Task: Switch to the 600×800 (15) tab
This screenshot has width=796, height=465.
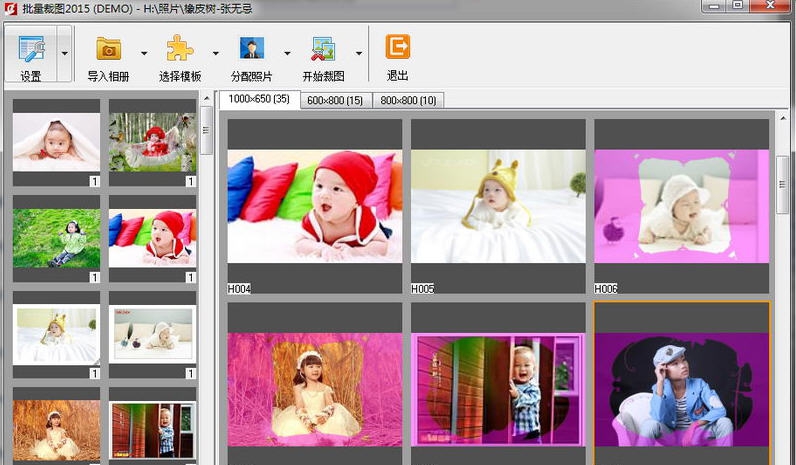Action: coord(336,101)
